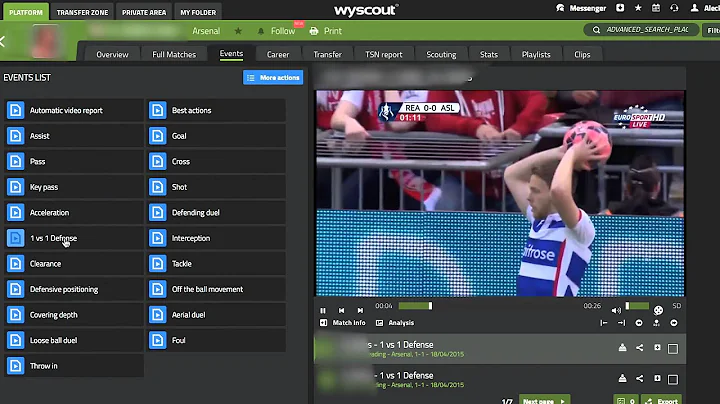The height and width of the screenshot is (404, 720).
Task: Open the support headset icon
Action: tap(674, 8)
